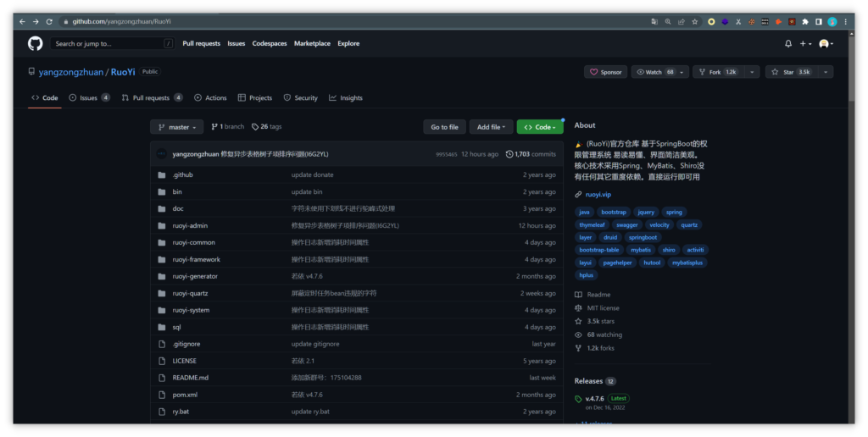Image resolution: width=868 pixels, height=437 pixels.
Task: Open the ruoyi-admin folder
Action: [190, 225]
